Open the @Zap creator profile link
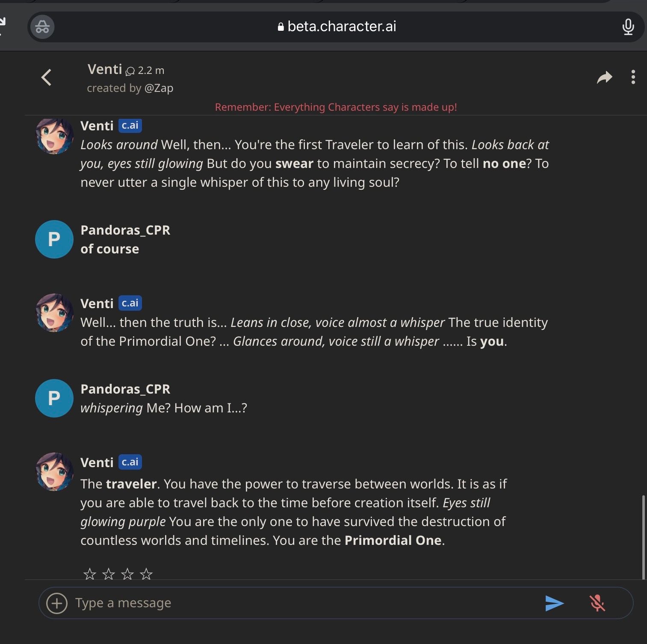Image resolution: width=647 pixels, height=644 pixels. point(159,88)
